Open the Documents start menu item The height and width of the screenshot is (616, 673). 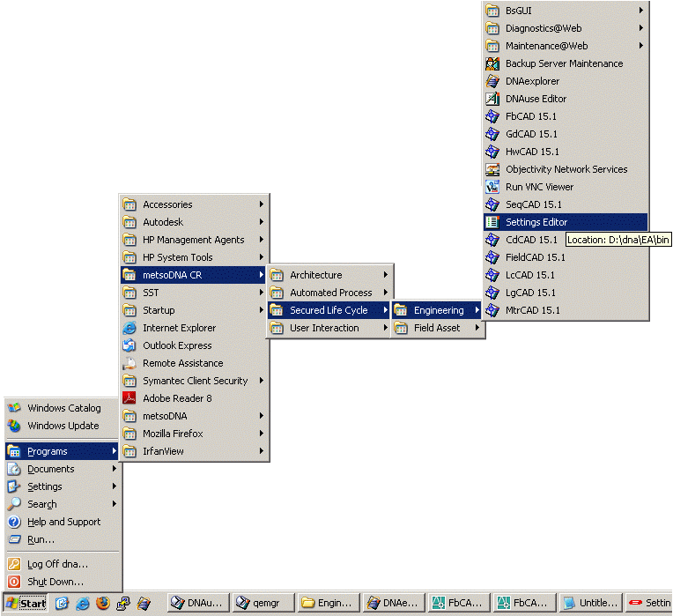[x=62, y=469]
